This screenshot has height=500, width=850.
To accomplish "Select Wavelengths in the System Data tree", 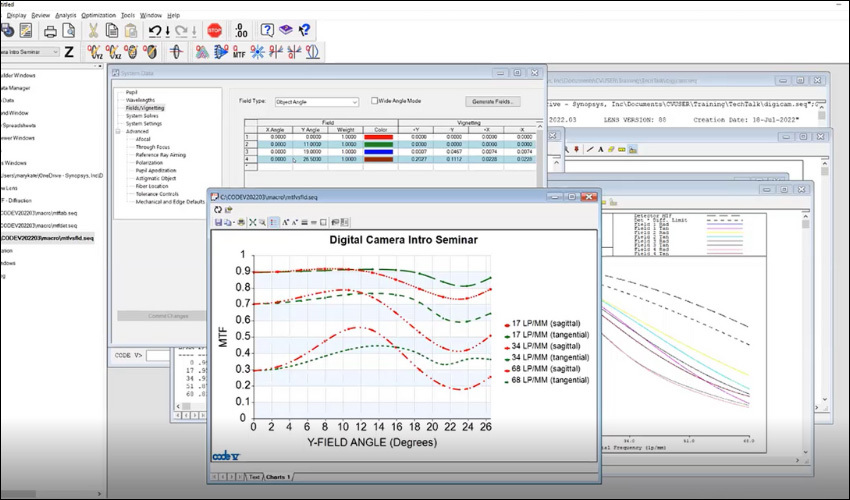I will (x=140, y=100).
